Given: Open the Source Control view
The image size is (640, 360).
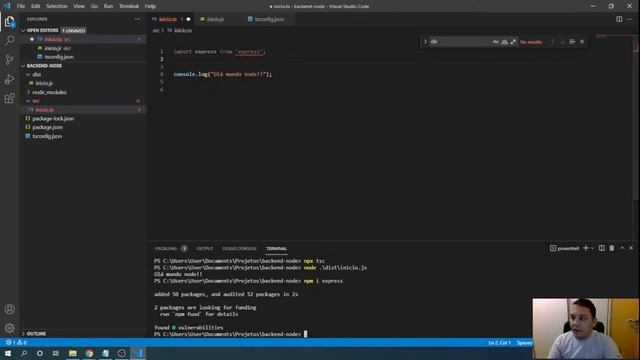Looking at the screenshot, I should click(9, 60).
